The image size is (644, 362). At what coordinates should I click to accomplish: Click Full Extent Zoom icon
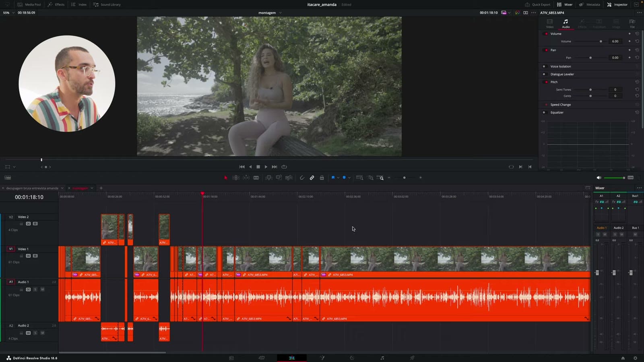(x=360, y=178)
